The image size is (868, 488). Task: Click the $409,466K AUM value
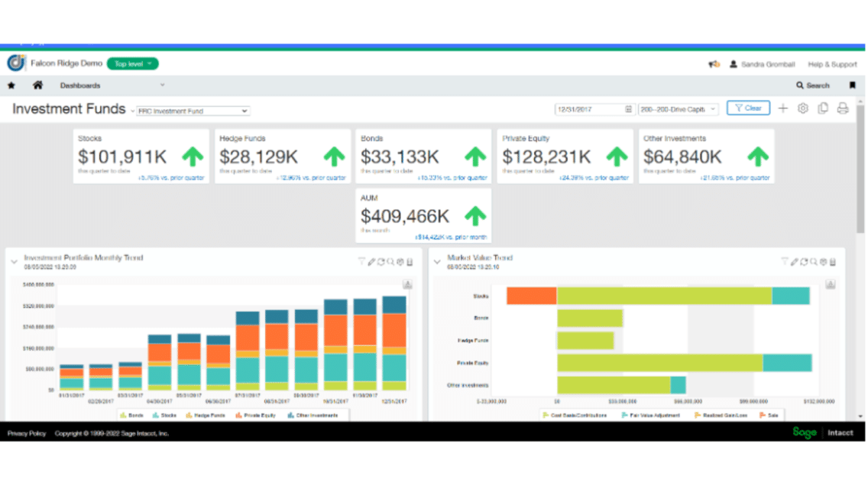405,216
